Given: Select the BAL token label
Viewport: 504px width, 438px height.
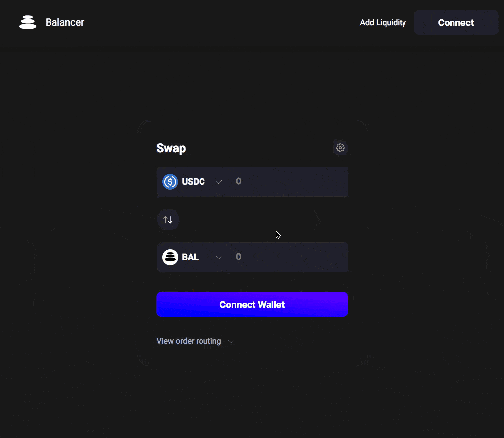Looking at the screenshot, I should pyautogui.click(x=190, y=257).
